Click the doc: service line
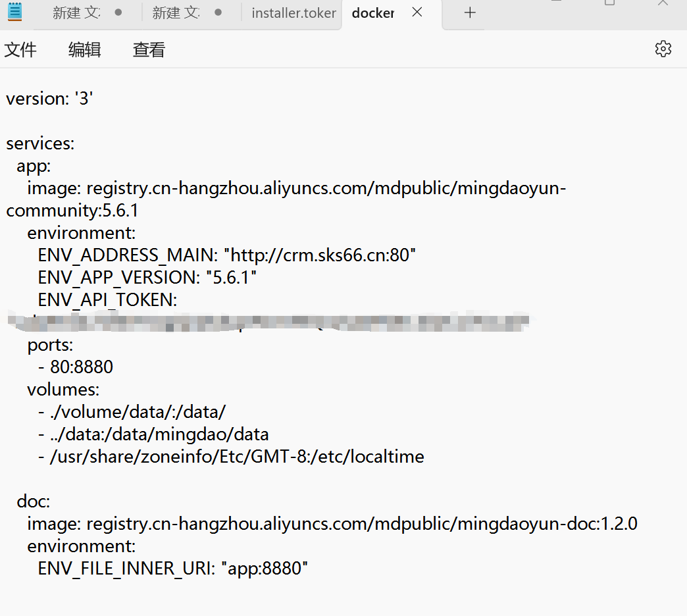 pyautogui.click(x=34, y=501)
